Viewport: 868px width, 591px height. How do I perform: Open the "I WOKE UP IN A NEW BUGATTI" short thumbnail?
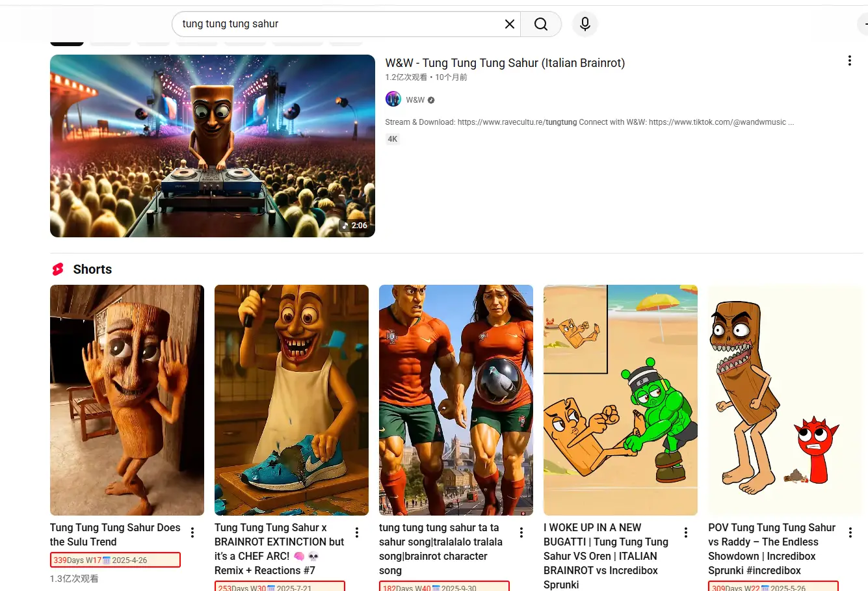pos(620,400)
